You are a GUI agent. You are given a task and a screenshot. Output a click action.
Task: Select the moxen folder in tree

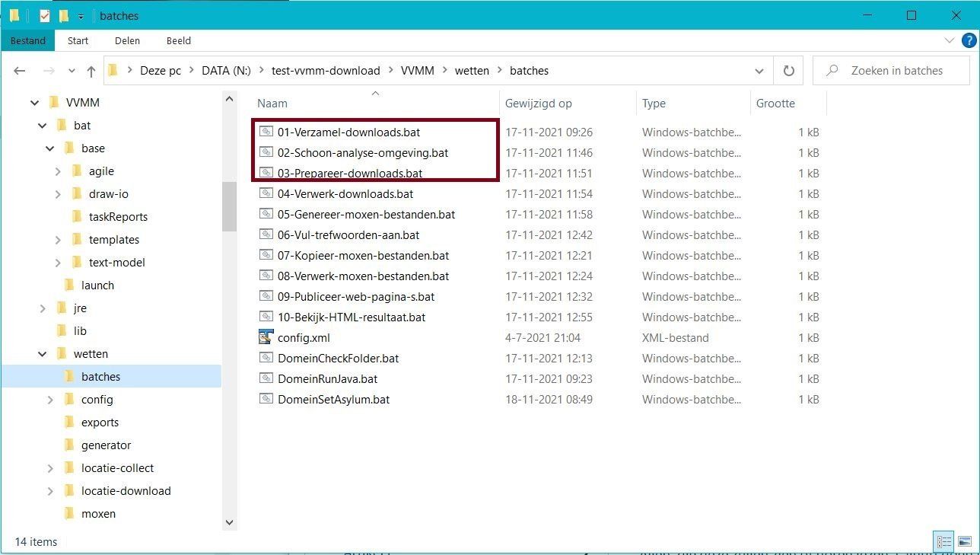click(x=98, y=513)
